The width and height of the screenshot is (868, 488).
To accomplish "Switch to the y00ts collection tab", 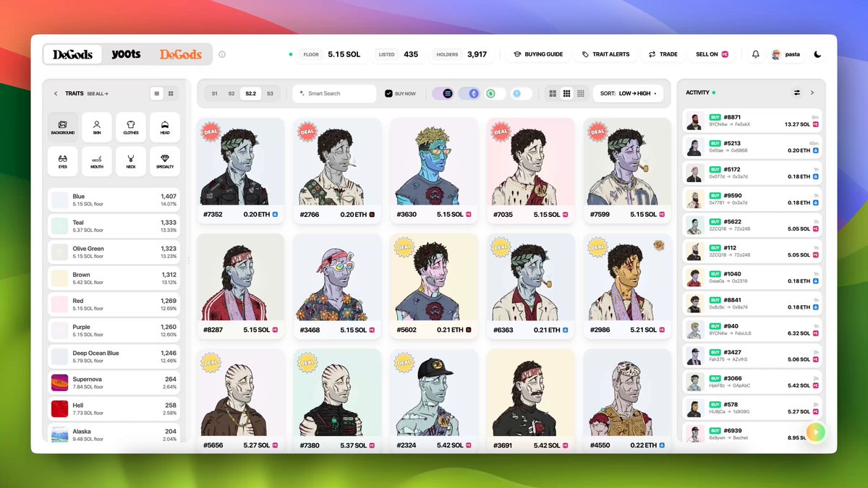I will (127, 54).
